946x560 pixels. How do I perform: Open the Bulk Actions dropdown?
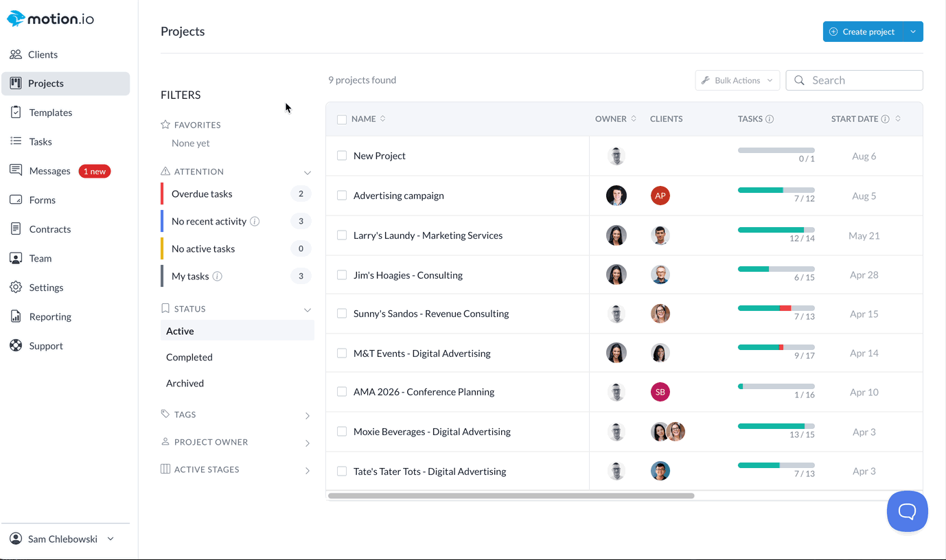(737, 80)
